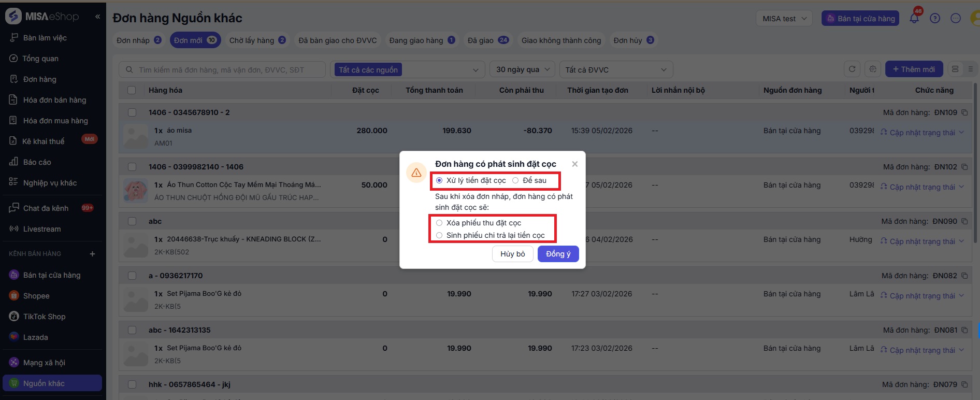
Task: Click the 'Thêm mới' button
Action: click(914, 69)
